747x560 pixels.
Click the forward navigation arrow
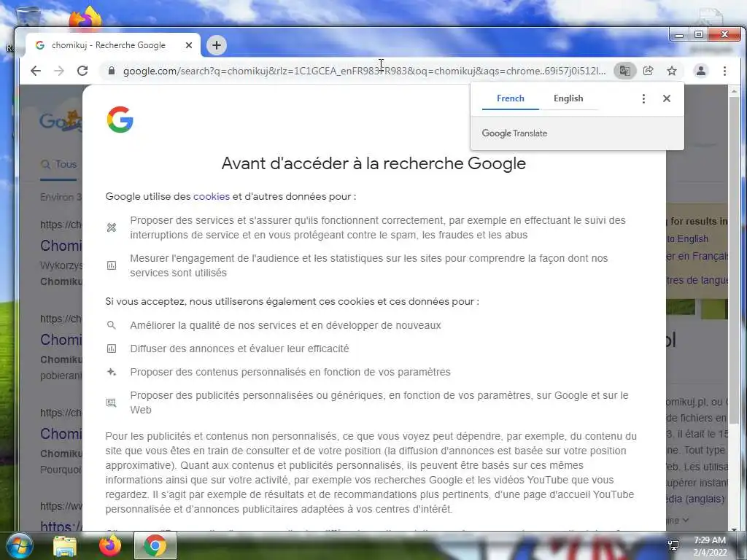click(x=59, y=71)
